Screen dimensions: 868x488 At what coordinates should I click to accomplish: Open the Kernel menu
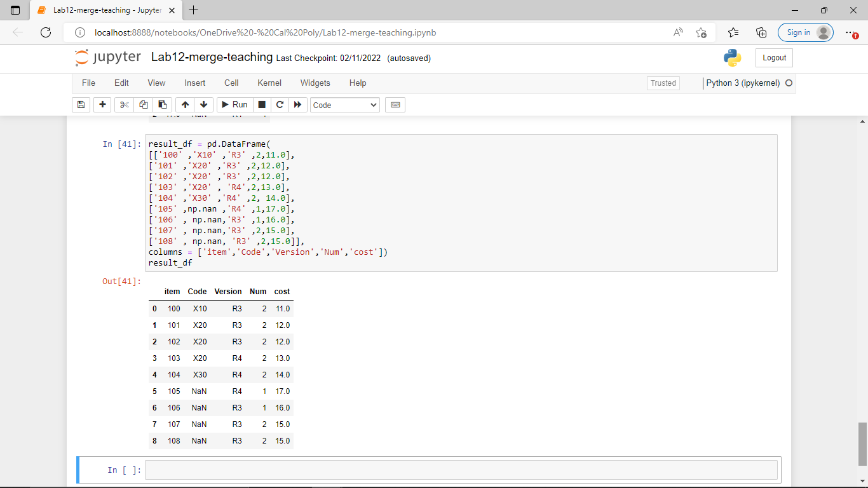tap(269, 83)
